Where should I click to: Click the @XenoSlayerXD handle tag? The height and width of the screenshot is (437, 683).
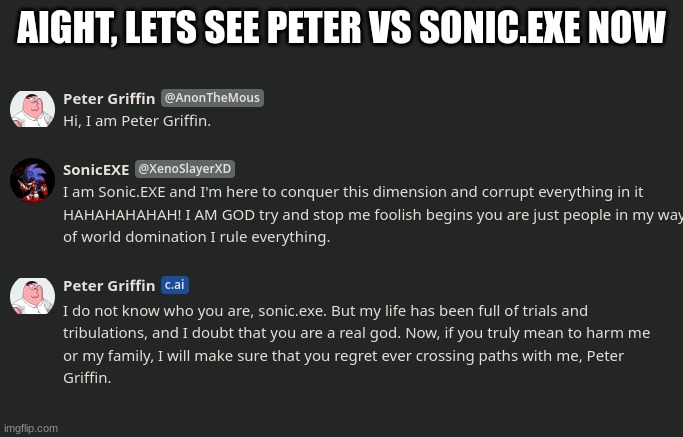pyautogui.click(x=185, y=169)
